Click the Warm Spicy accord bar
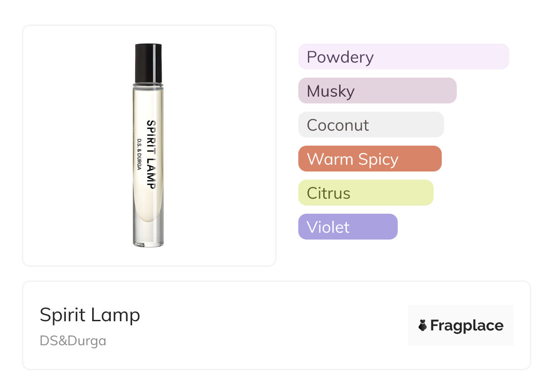Image resolution: width=553 pixels, height=392 pixels. [x=370, y=159]
